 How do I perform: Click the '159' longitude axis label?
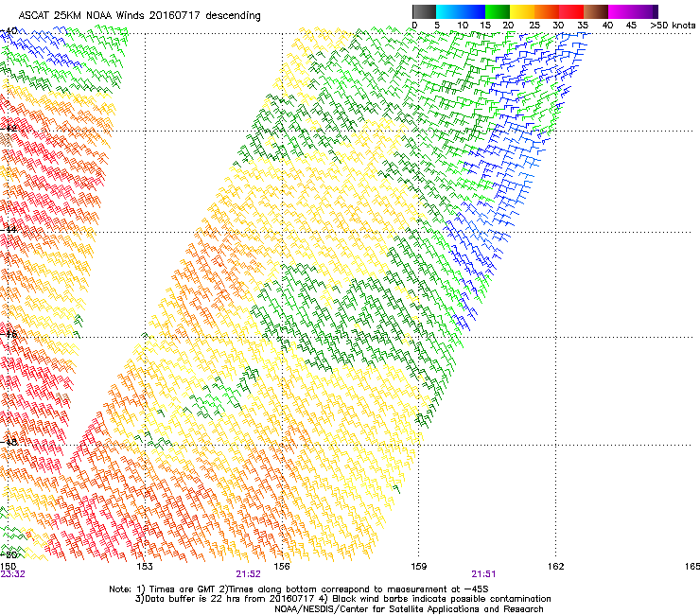pyautogui.click(x=418, y=567)
